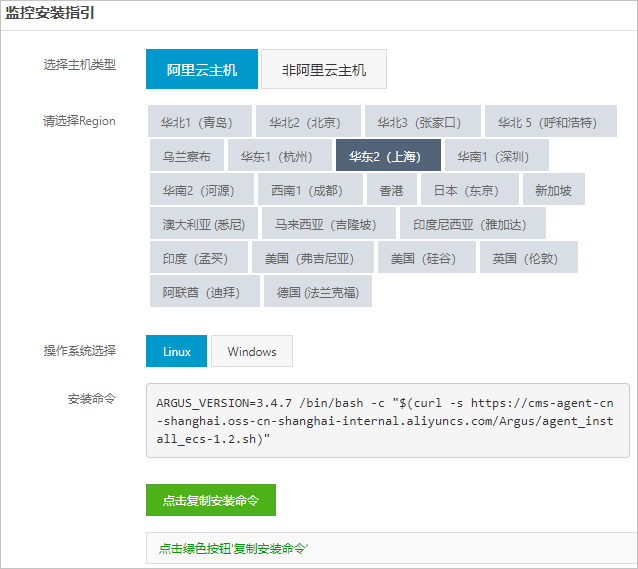Choose region 阿联酋（迪拜）
Screen dimensions: 638x569
(x=205, y=291)
